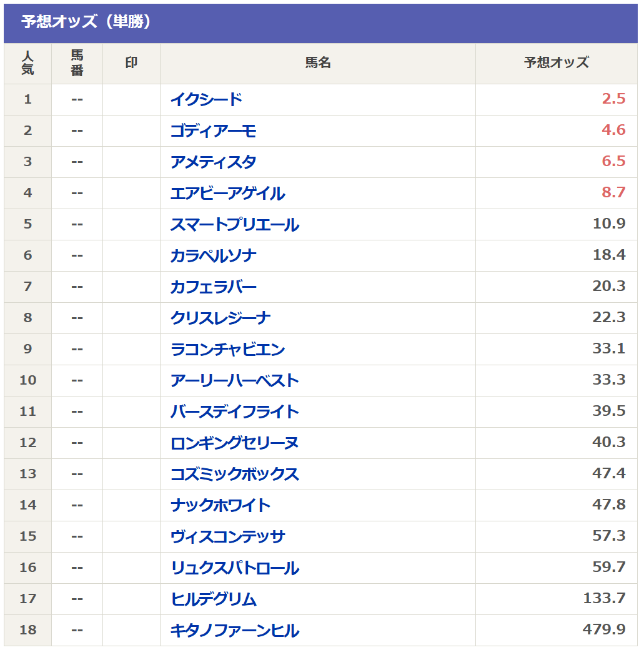Click the ナックホワイト link

tap(220, 505)
